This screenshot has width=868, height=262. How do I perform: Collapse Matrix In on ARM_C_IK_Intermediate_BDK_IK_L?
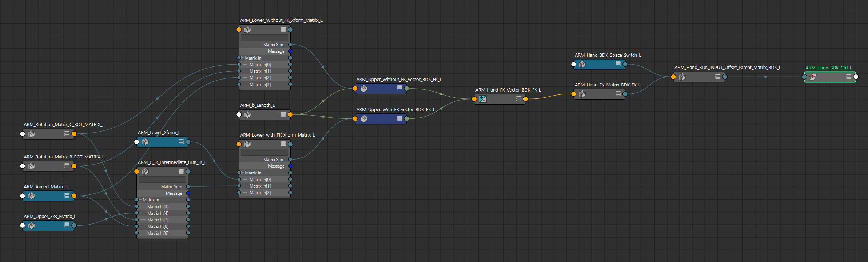point(140,200)
